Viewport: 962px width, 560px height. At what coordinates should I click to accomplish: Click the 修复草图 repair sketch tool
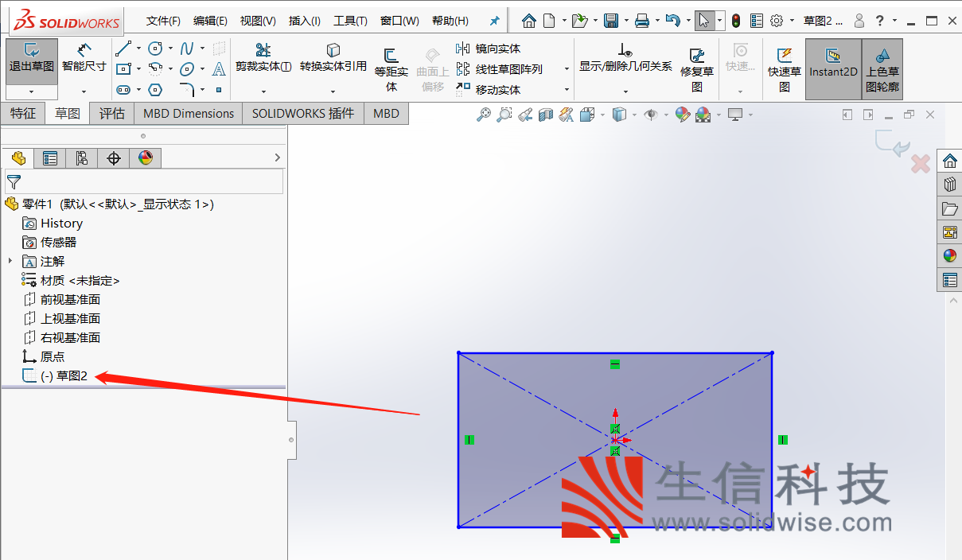click(697, 70)
